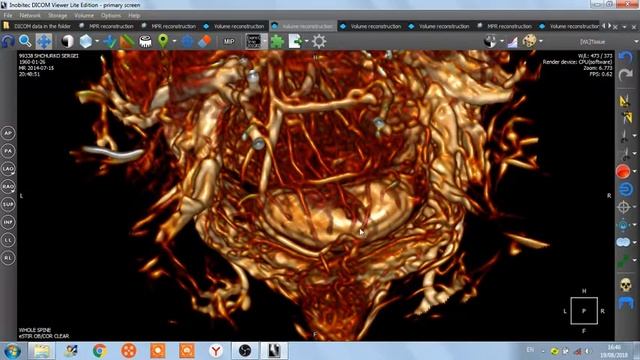Click the blue polygon segmentation tool

(187, 41)
